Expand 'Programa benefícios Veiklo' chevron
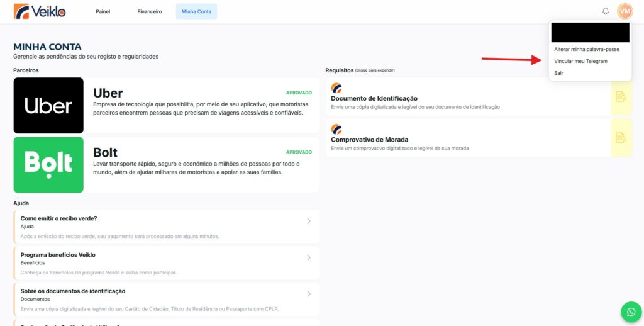Screen dimensions: 644x326 (309, 257)
